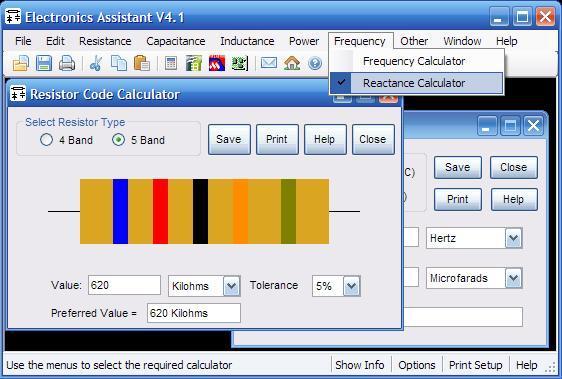Click the Save floppy disk toolbar icon

click(44, 63)
